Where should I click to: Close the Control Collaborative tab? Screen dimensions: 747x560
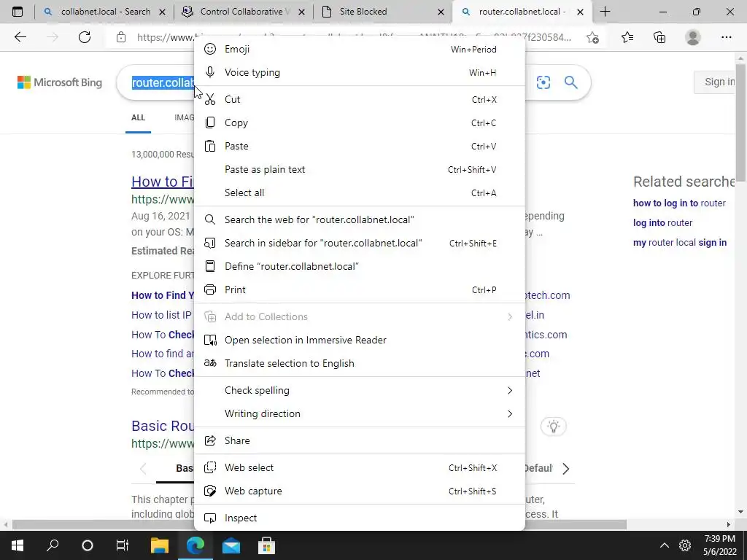pyautogui.click(x=301, y=12)
